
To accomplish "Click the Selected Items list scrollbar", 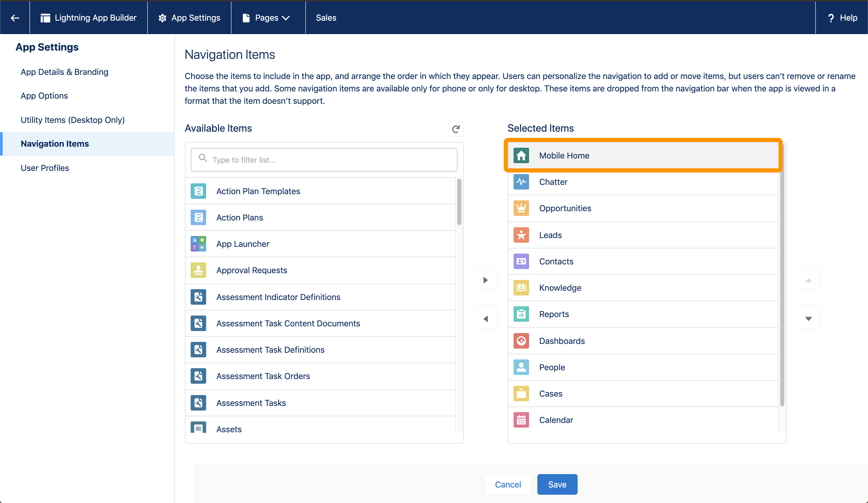I will coord(782,276).
